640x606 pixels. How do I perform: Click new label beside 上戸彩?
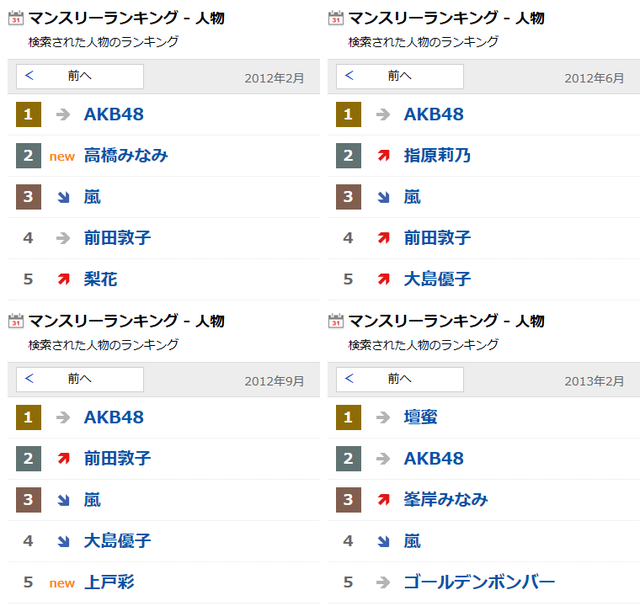click(62, 583)
